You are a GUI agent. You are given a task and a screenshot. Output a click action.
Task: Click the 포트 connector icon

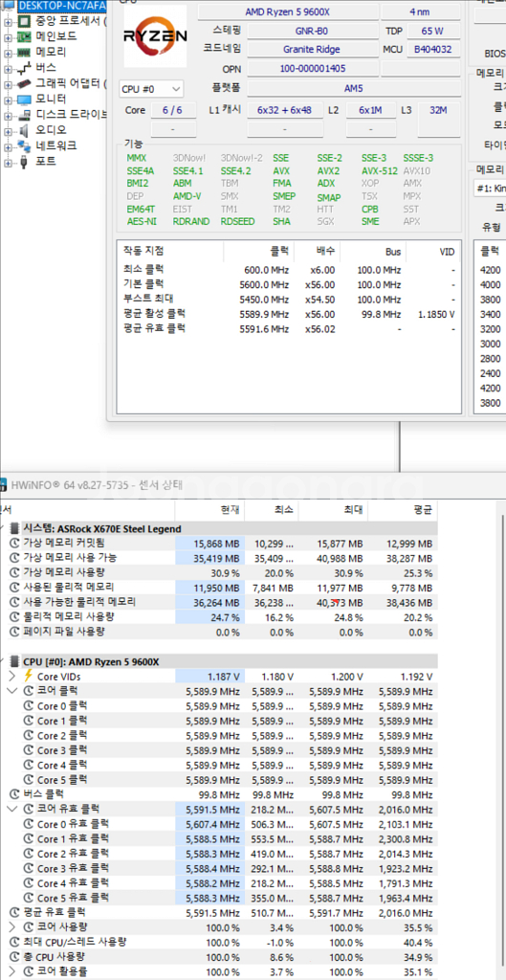coord(24,161)
